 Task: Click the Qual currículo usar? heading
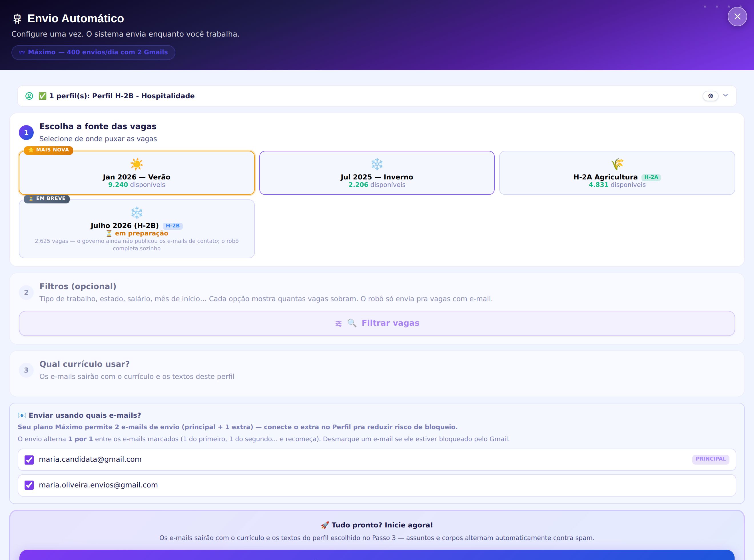tap(84, 364)
